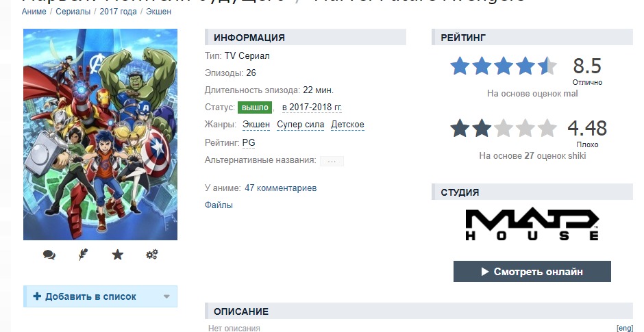The width and height of the screenshot is (644, 332).
Task: Open Сериалы breadcrumb item
Action: tap(73, 12)
